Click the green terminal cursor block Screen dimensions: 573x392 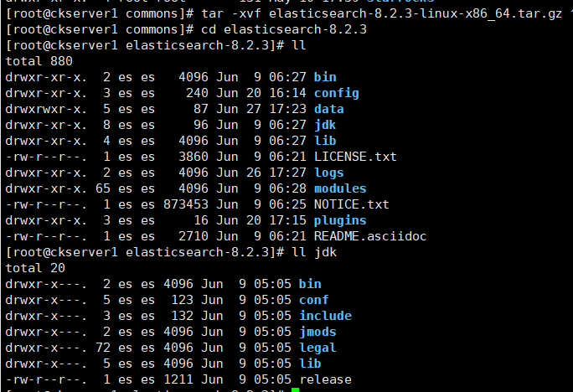[295, 389]
